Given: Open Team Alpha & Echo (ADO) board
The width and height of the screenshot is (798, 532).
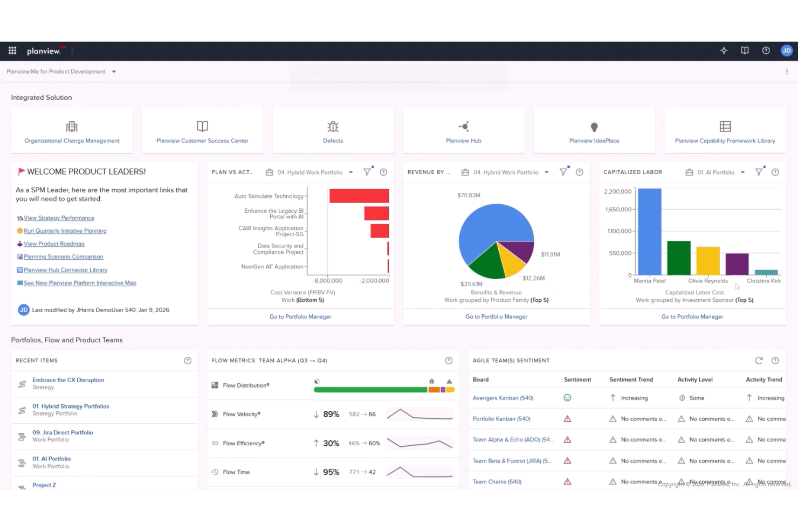Looking at the screenshot, I should click(513, 440).
